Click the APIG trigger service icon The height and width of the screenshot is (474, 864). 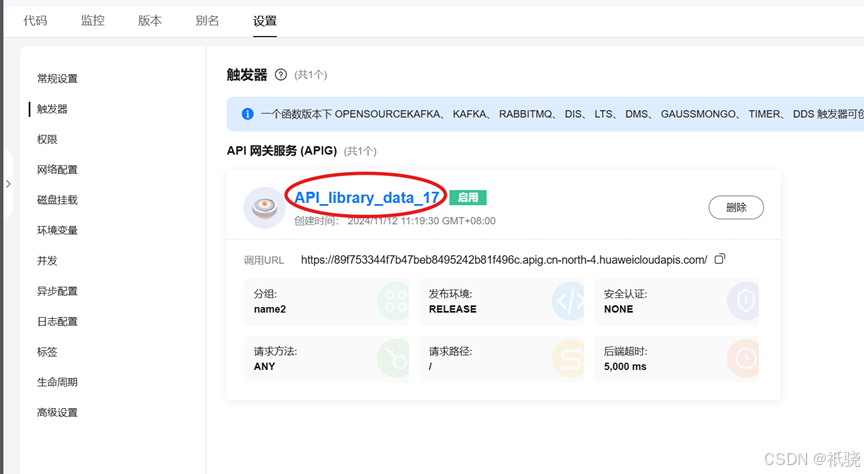pyautogui.click(x=264, y=207)
